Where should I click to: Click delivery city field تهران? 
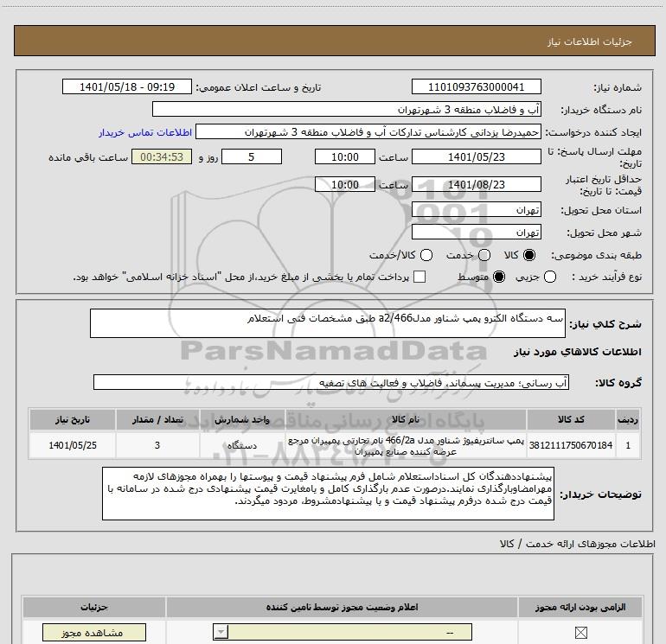pos(476,233)
